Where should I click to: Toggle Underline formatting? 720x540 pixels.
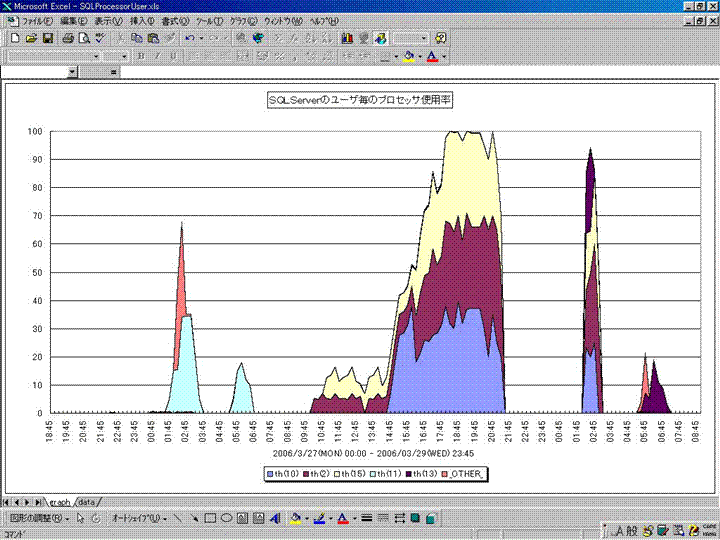(174, 56)
